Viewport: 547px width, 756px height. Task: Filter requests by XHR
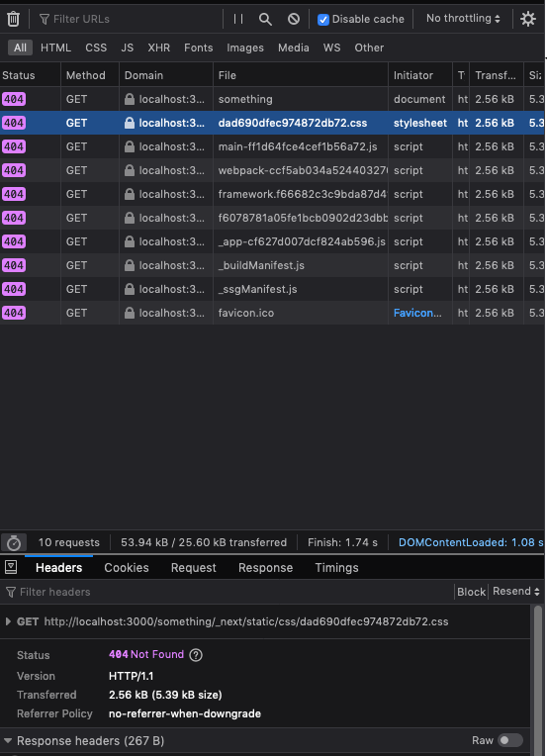[159, 47]
